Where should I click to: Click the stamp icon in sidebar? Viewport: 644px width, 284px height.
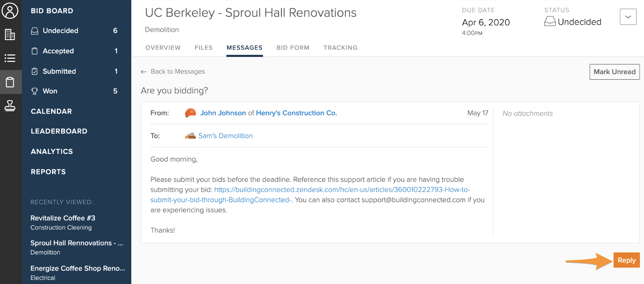(x=10, y=106)
